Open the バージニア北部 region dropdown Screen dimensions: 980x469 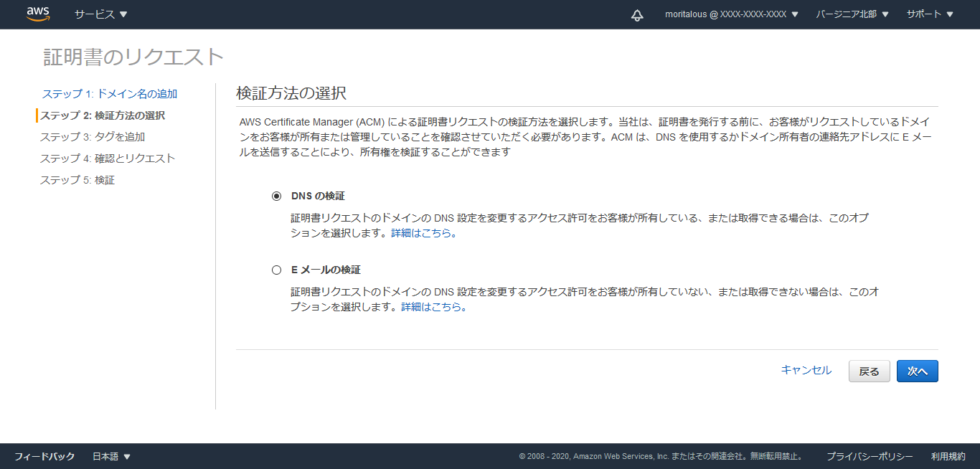852,14
